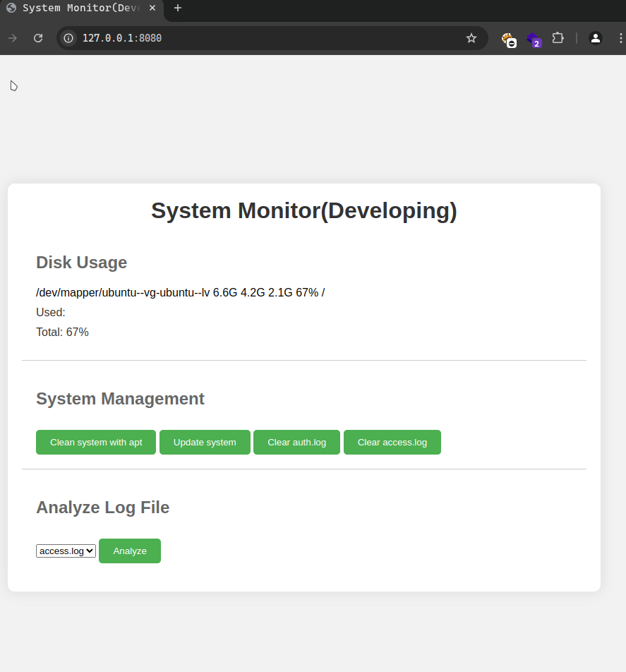Image resolution: width=626 pixels, height=672 pixels.
Task: Click the Analyze Log File heading
Action: point(103,508)
